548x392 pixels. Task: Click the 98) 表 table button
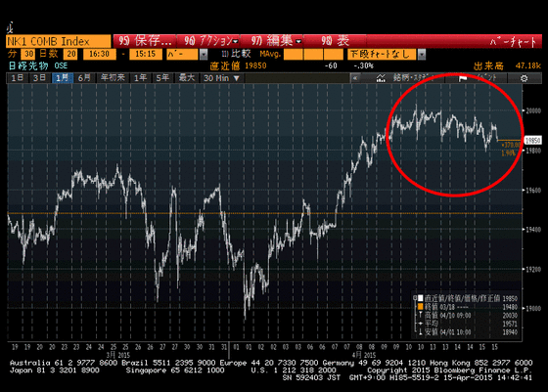[335, 41]
